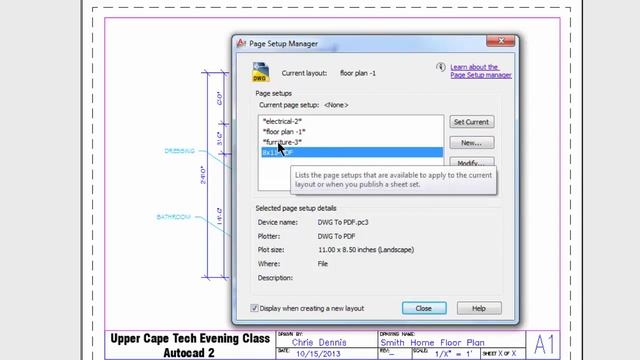The height and width of the screenshot is (360, 640).
Task: Click the 1/X" = 1' scale value
Action: (x=453, y=354)
